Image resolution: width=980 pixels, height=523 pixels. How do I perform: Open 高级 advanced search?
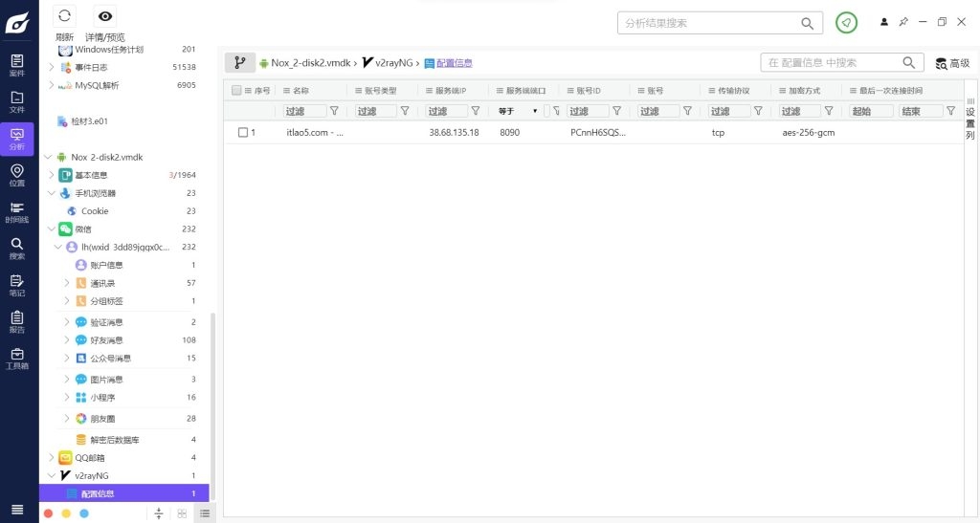tap(952, 63)
